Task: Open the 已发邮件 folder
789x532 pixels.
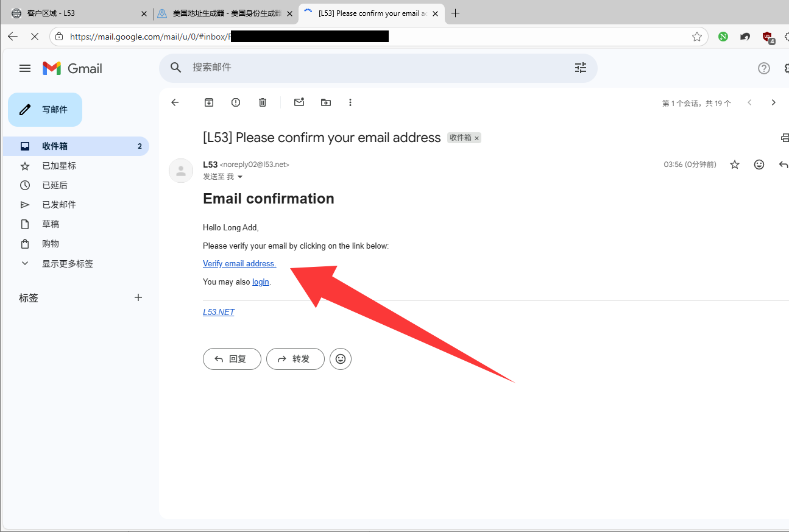Action: click(59, 205)
